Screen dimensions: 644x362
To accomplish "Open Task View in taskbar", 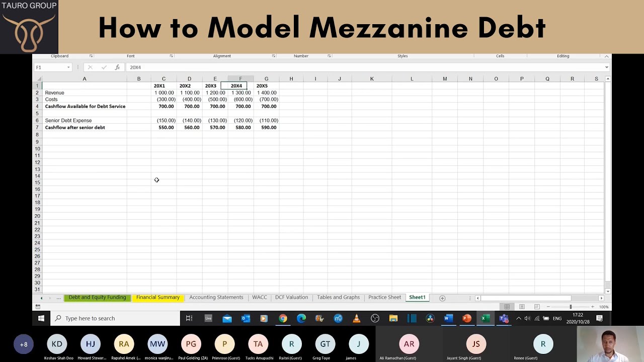I will [x=189, y=318].
